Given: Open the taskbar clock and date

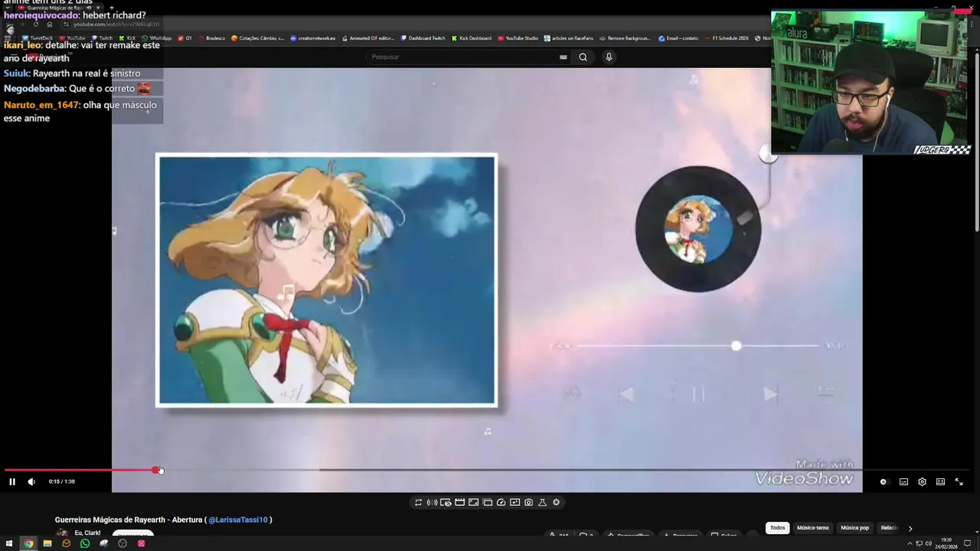Looking at the screenshot, I should [x=946, y=543].
